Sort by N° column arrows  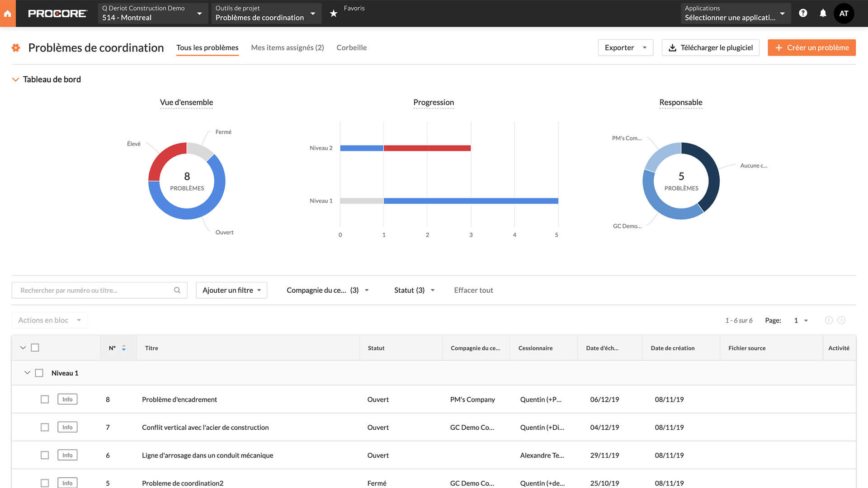coord(123,348)
